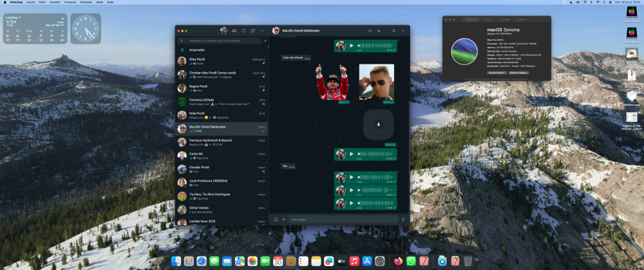Open the Junia Professora chat
The width and height of the screenshot is (644, 270).
pos(222,182)
